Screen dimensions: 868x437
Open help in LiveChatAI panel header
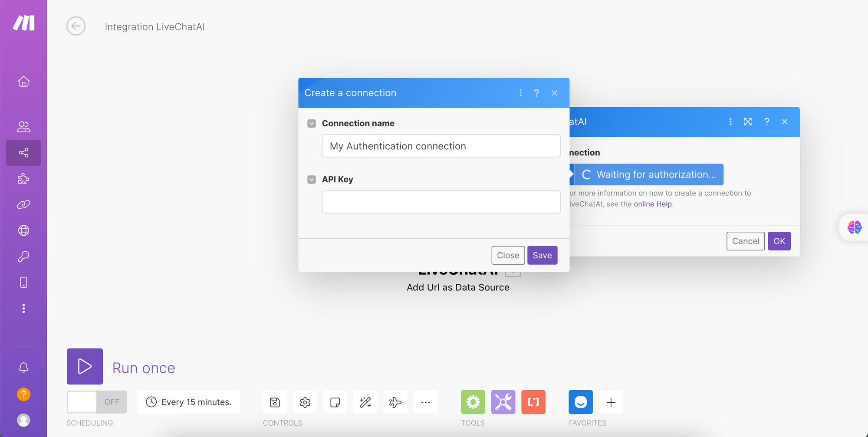[766, 122]
